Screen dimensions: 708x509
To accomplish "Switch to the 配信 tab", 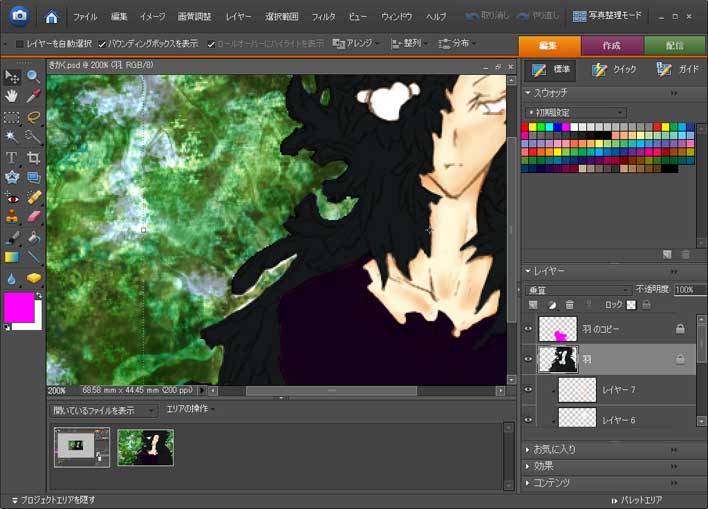I will (x=675, y=46).
